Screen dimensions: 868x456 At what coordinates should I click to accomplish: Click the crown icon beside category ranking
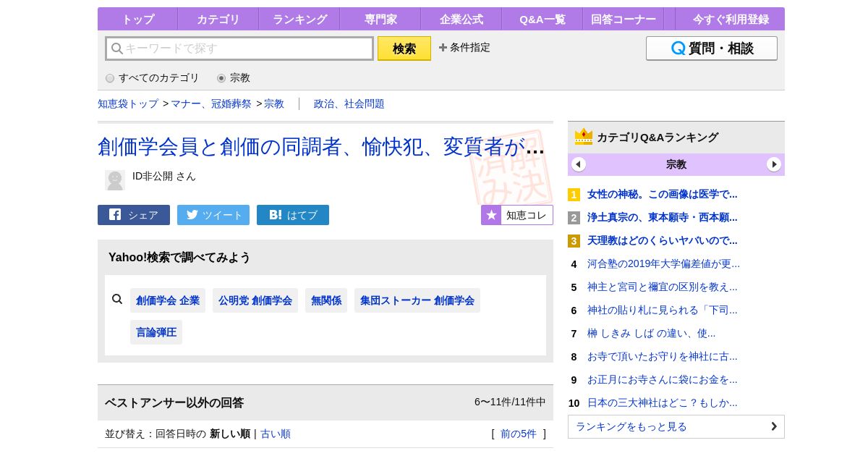pos(583,137)
